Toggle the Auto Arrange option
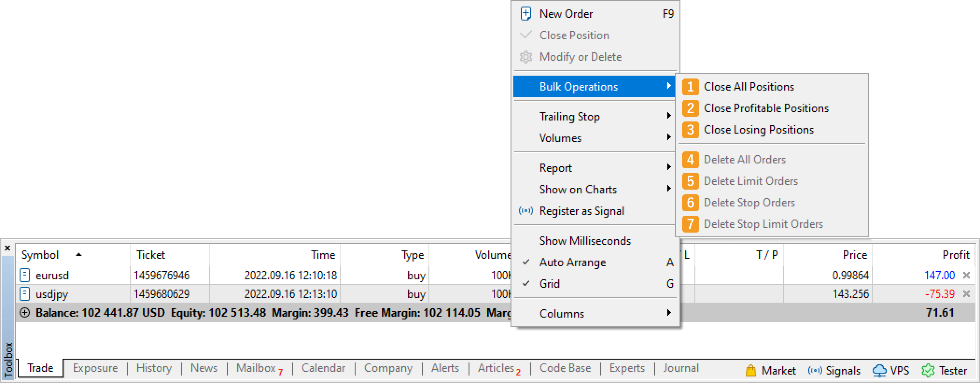 click(x=595, y=262)
